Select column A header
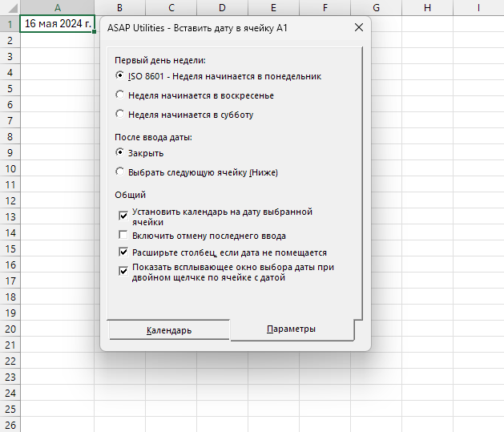Image resolution: width=504 pixels, height=432 pixels. point(57,7)
